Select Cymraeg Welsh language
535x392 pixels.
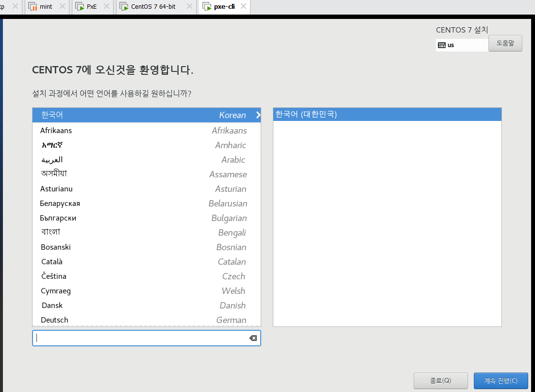(x=147, y=291)
